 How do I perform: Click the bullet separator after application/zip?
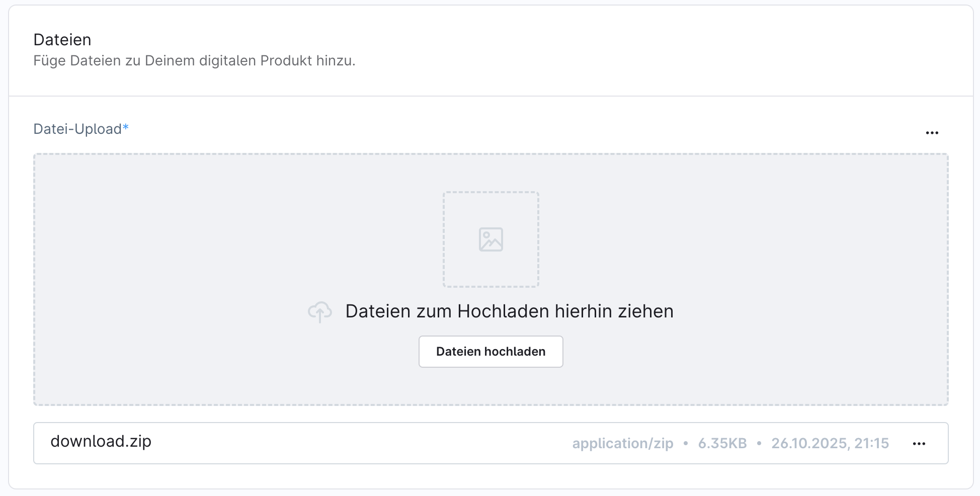[685, 443]
